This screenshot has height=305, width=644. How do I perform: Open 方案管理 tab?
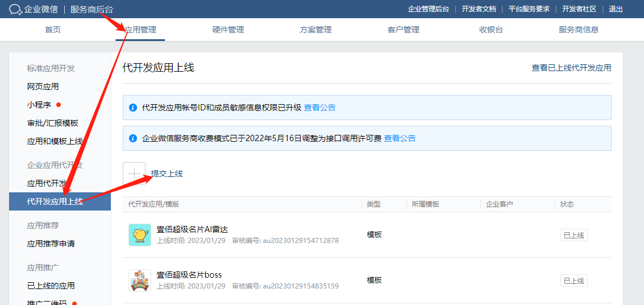coord(315,30)
